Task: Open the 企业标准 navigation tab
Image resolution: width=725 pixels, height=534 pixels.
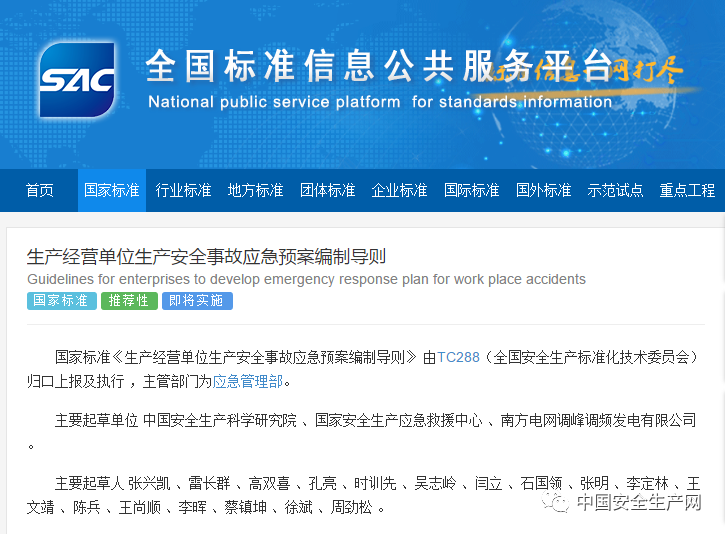Action: click(400, 190)
